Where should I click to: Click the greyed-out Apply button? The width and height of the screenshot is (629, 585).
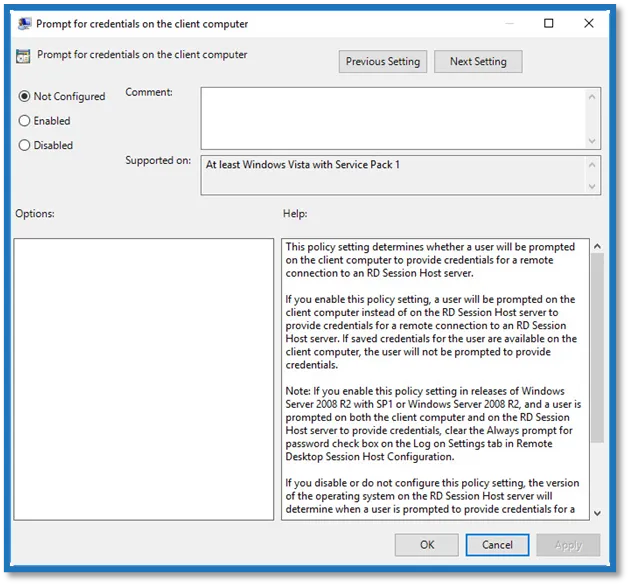[x=568, y=545]
